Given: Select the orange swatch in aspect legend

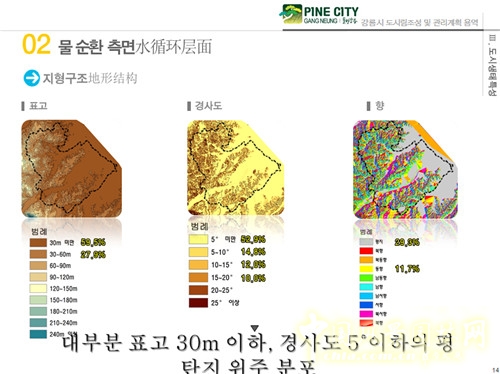Looking at the screenshot, I should (366, 260).
